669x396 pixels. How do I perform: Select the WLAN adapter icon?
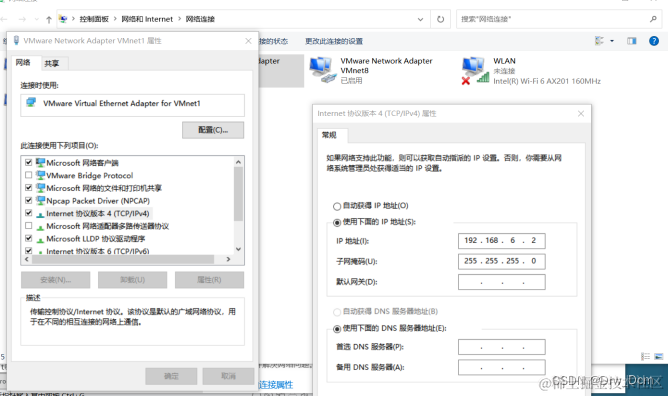(475, 70)
